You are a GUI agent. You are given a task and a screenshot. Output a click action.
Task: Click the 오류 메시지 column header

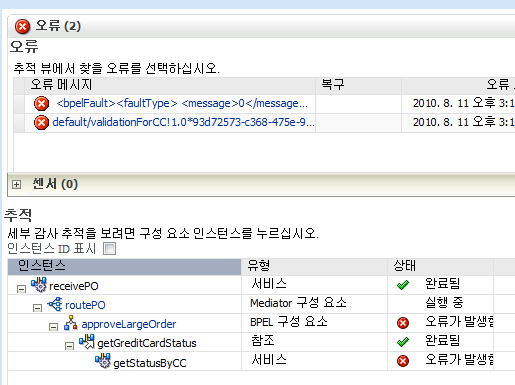click(x=170, y=85)
